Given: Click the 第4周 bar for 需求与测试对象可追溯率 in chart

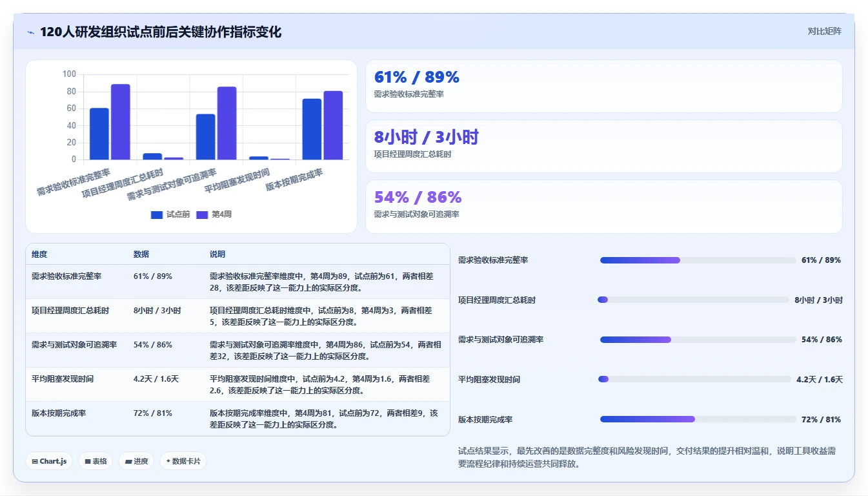Looking at the screenshot, I should [x=227, y=123].
